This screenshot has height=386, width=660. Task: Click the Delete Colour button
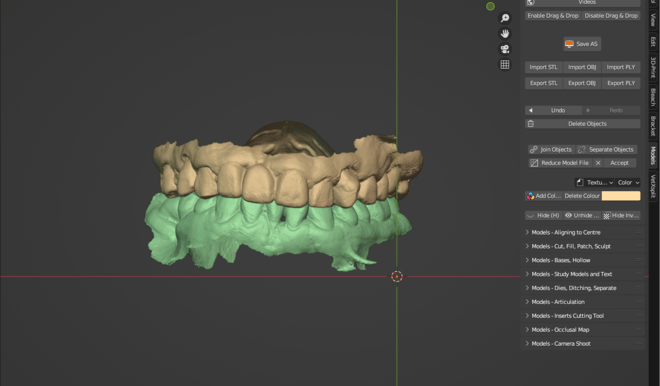pyautogui.click(x=582, y=196)
